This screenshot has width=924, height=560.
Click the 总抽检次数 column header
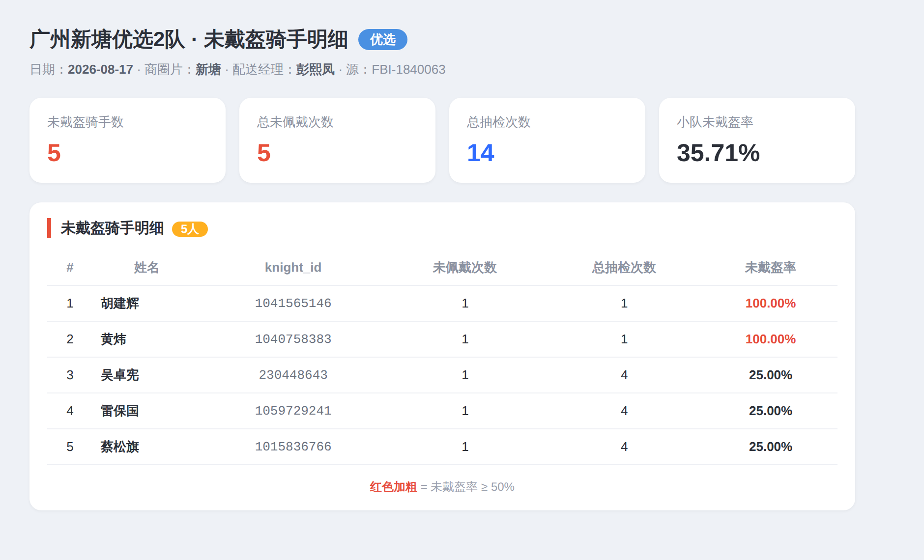coord(624,268)
